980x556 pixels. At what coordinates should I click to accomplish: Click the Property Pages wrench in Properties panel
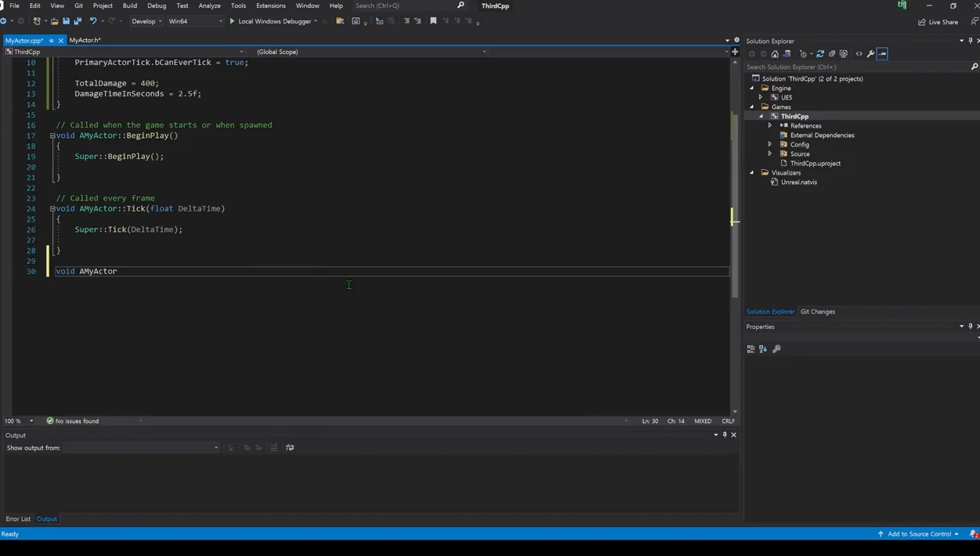[776, 349]
